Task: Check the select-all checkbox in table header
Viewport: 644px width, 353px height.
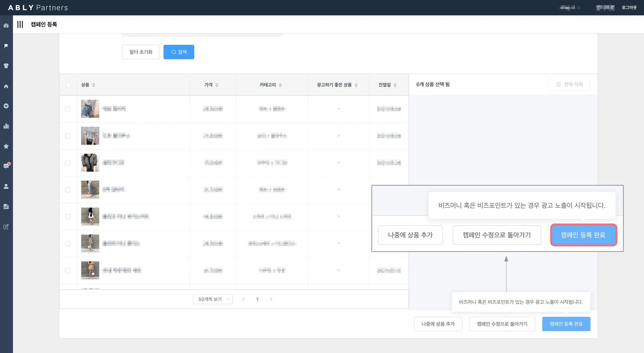Action: [68, 85]
